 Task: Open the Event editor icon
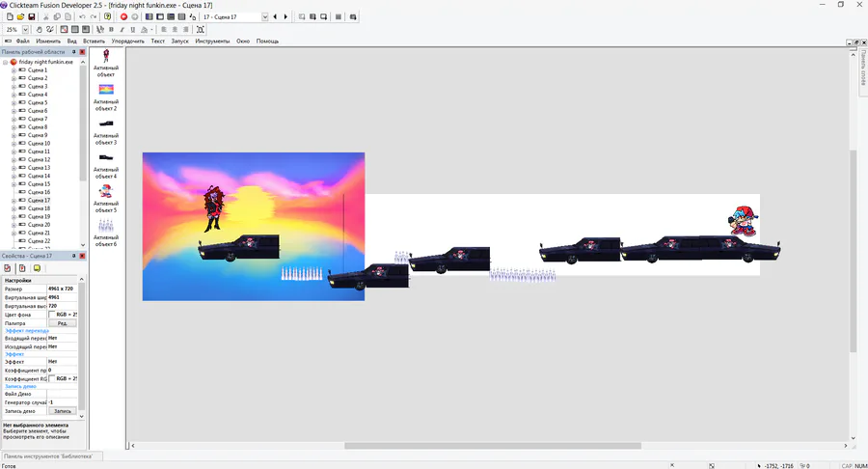[x=171, y=17]
